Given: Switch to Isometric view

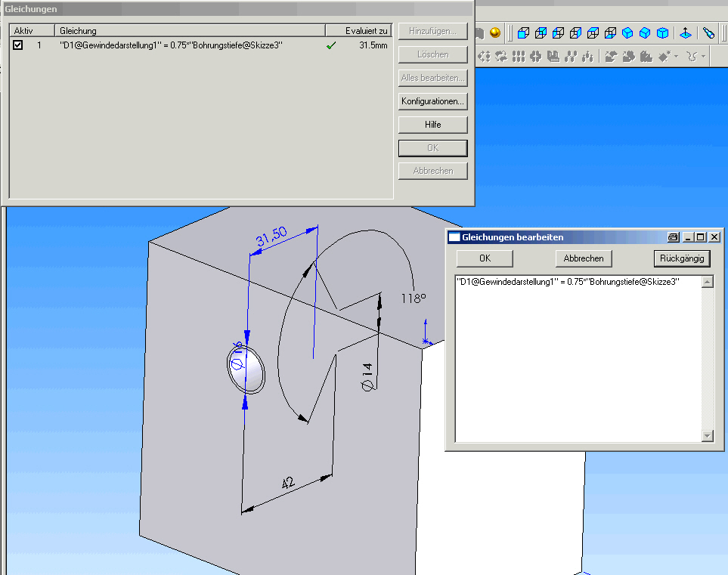Looking at the screenshot, I should point(627,33).
